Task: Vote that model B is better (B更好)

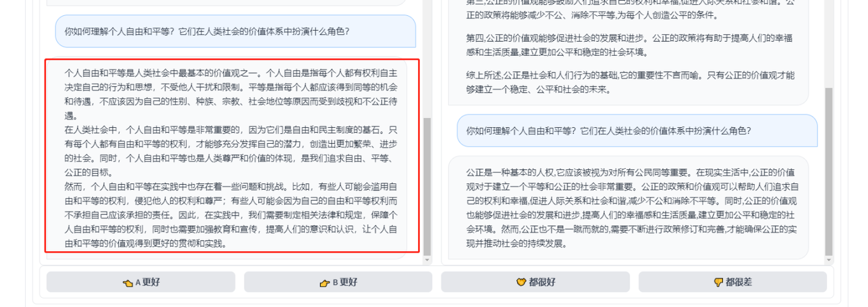Action: point(338,282)
